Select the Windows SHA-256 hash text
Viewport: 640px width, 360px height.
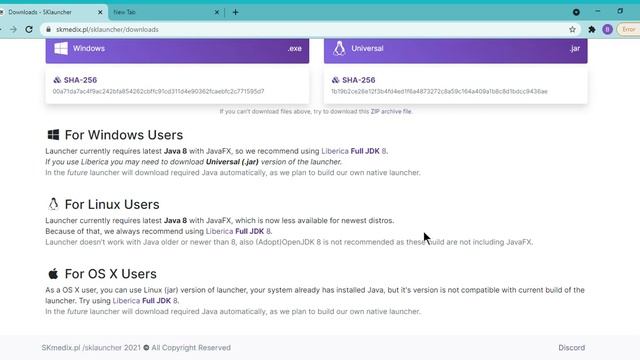tap(158, 91)
